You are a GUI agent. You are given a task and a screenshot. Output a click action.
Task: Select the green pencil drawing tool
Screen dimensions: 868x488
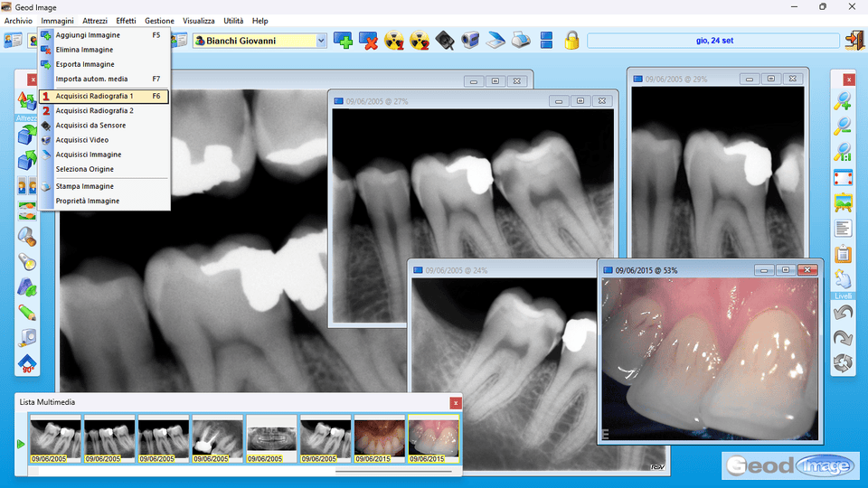[x=26, y=313]
